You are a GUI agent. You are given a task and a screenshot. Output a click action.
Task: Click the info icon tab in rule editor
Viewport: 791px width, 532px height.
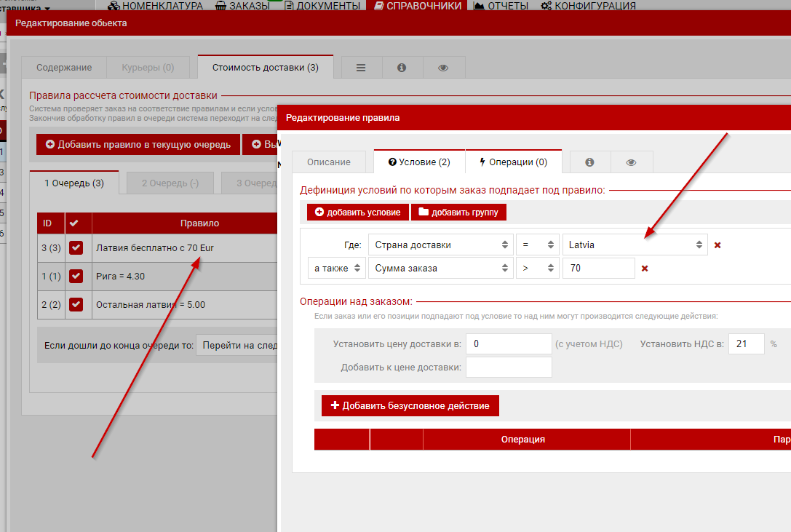[x=589, y=162]
